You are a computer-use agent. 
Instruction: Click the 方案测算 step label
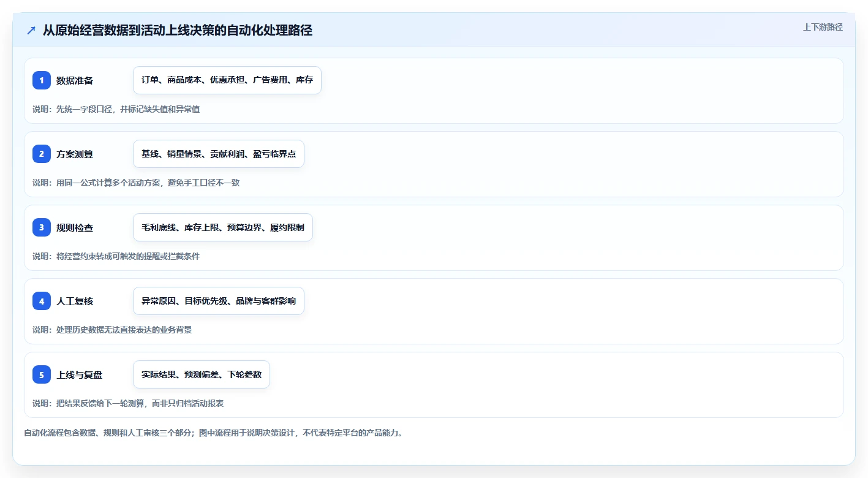point(75,154)
